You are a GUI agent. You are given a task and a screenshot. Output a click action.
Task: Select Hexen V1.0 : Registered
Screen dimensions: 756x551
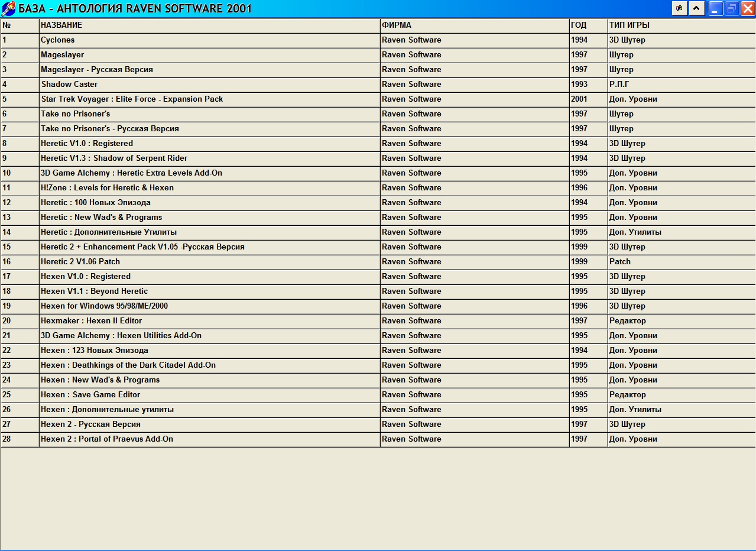(86, 277)
